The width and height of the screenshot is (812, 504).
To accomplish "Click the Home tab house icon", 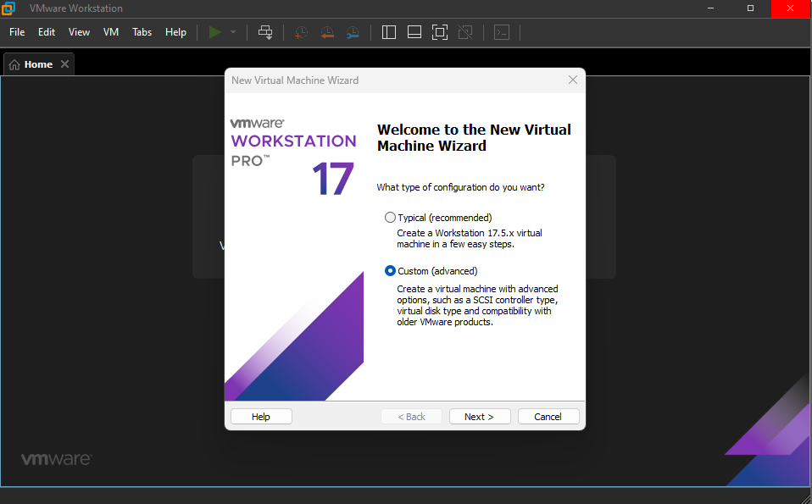I will [14, 64].
